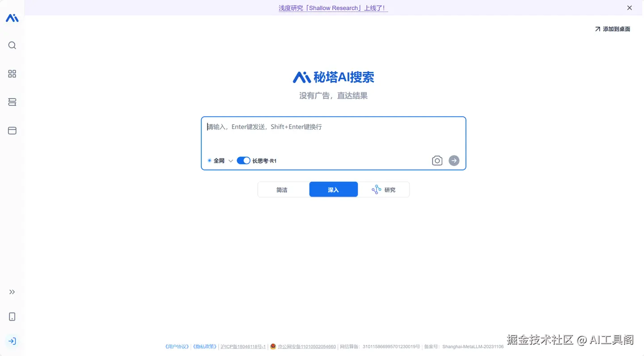Open the stacked layers icon in sidebar
Viewport: 644px width, 356px height.
pyautogui.click(x=12, y=102)
